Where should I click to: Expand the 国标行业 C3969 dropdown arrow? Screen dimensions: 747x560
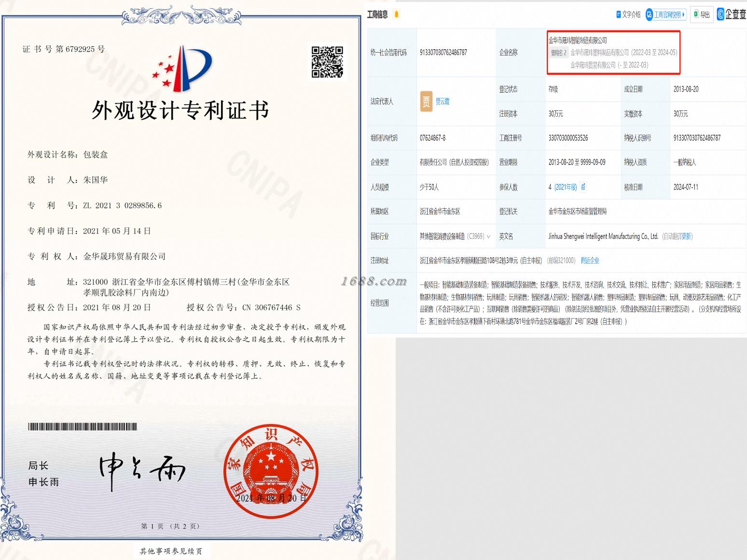point(488,236)
